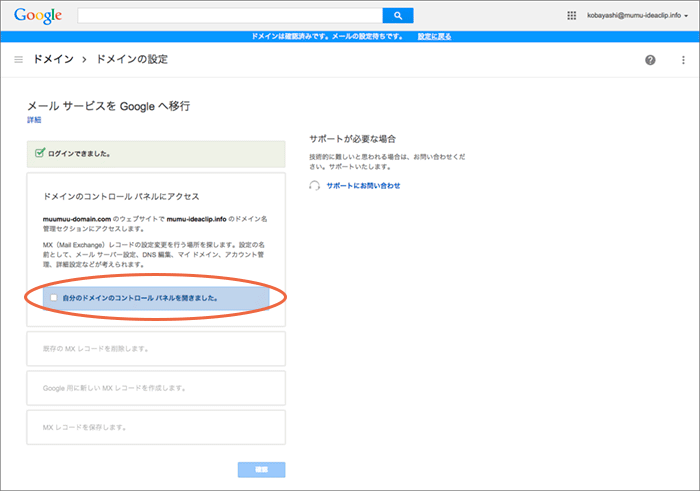Image resolution: width=700 pixels, height=491 pixels.
Task: Click muumuu-domain.com bold text
Action: [x=77, y=219]
